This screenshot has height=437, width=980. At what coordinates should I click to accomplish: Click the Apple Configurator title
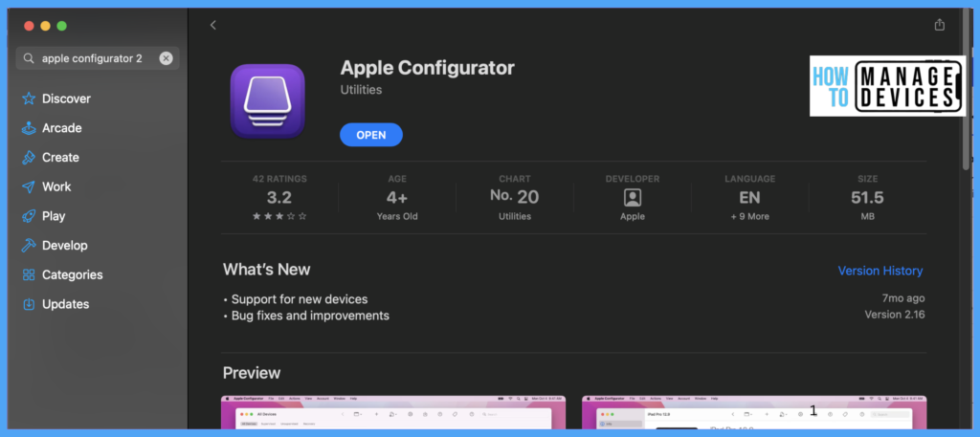(427, 68)
